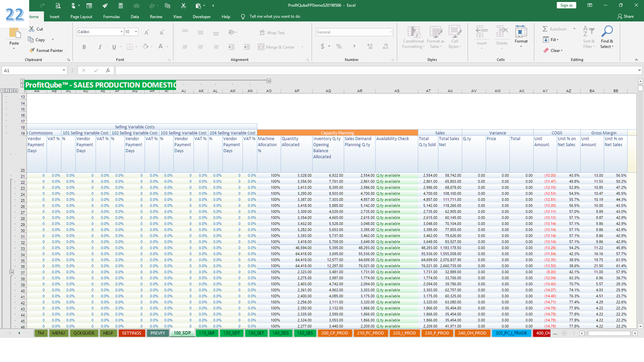Viewport: 644px width, 362px height.
Task: Click the vertical scrollbar
Action: (640, 203)
